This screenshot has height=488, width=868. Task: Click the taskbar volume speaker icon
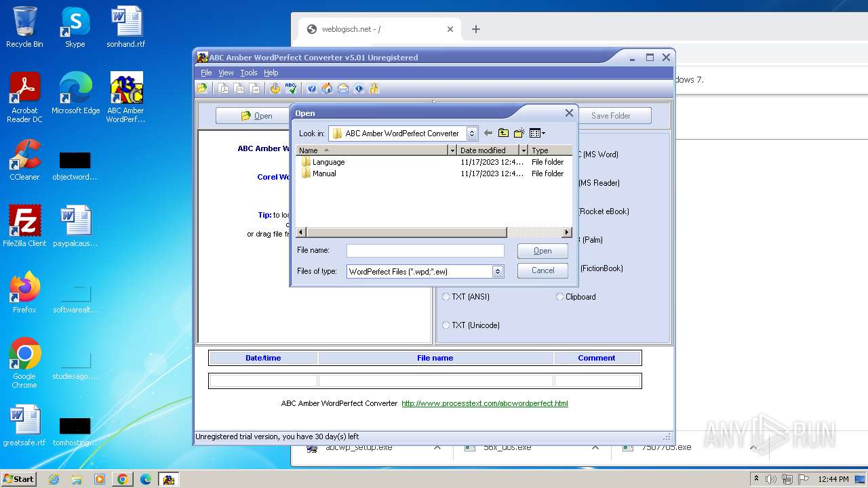(770, 479)
